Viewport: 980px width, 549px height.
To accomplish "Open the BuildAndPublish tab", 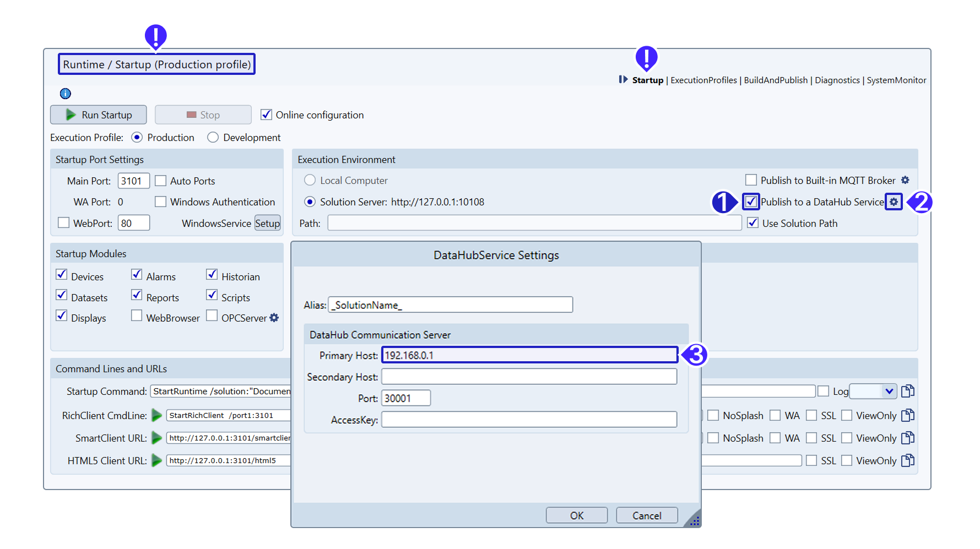I will point(776,80).
